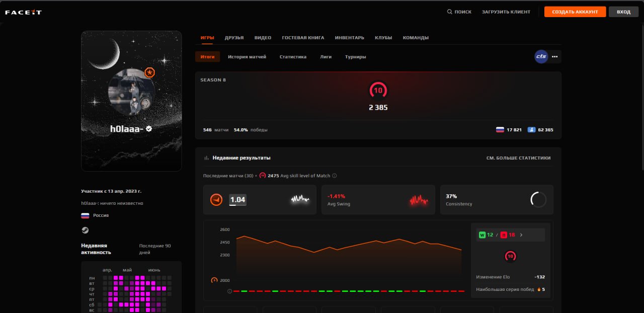This screenshot has height=313, width=644.
Task: Click the bar chart icon beside Недавние результаты
Action: pyautogui.click(x=206, y=158)
